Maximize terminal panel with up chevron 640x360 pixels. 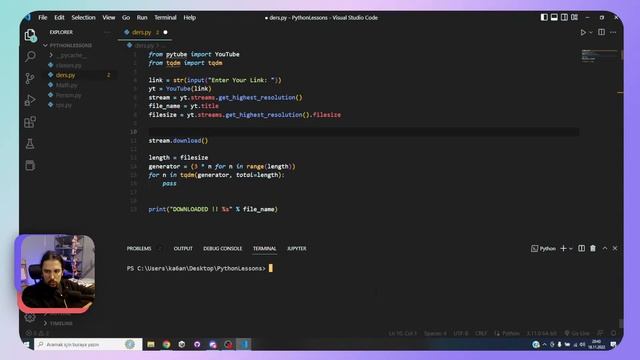605,248
